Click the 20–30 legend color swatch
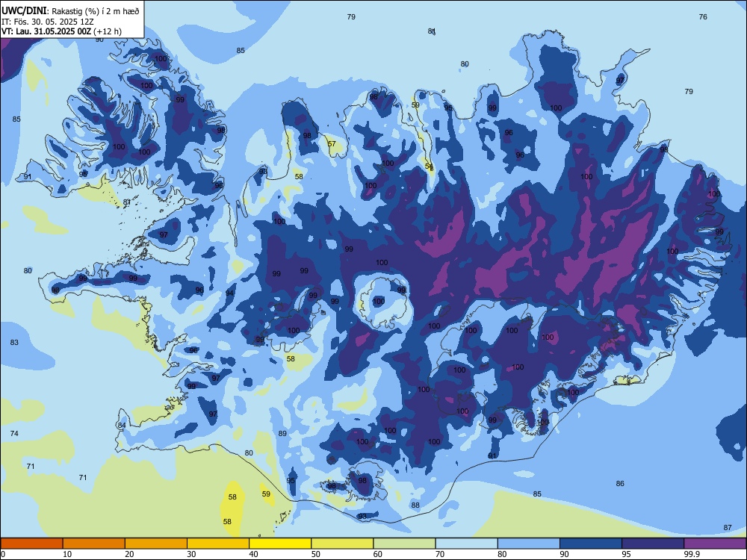Image resolution: width=747 pixels, height=560 pixels. coord(156,544)
